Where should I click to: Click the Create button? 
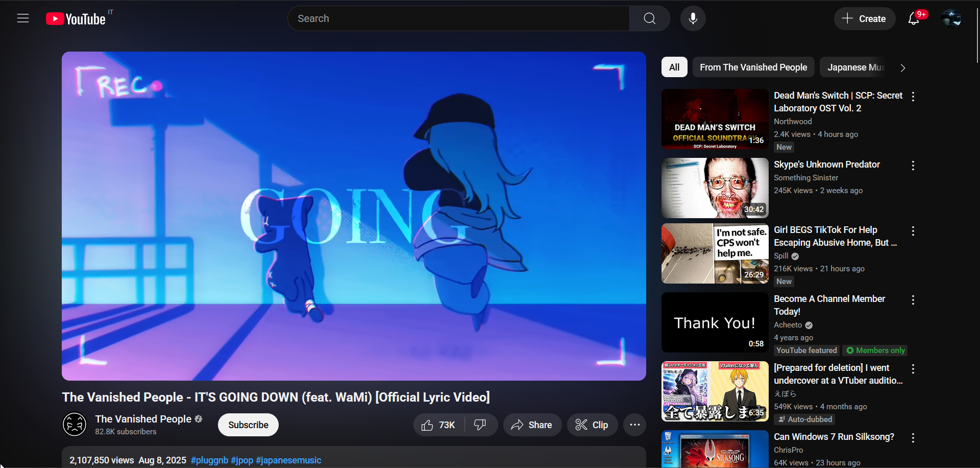(x=864, y=19)
